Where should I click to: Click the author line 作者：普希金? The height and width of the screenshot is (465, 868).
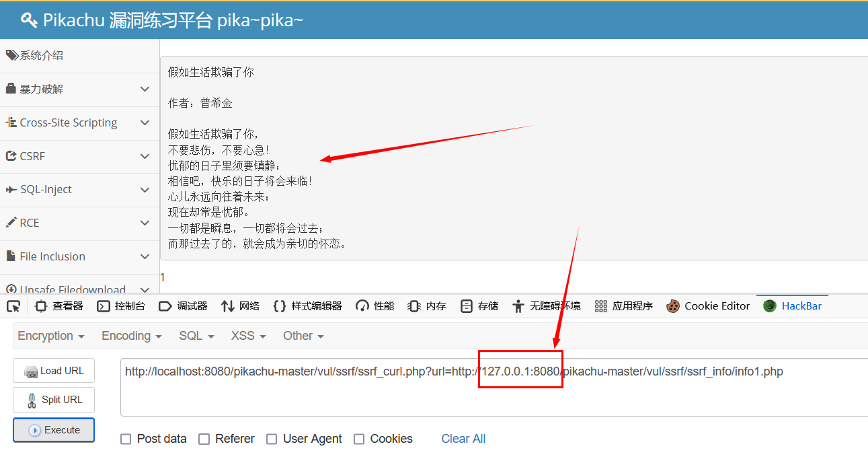[x=200, y=103]
